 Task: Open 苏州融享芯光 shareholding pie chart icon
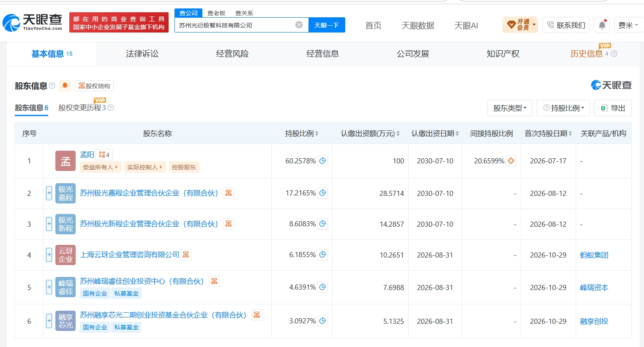click(x=322, y=321)
